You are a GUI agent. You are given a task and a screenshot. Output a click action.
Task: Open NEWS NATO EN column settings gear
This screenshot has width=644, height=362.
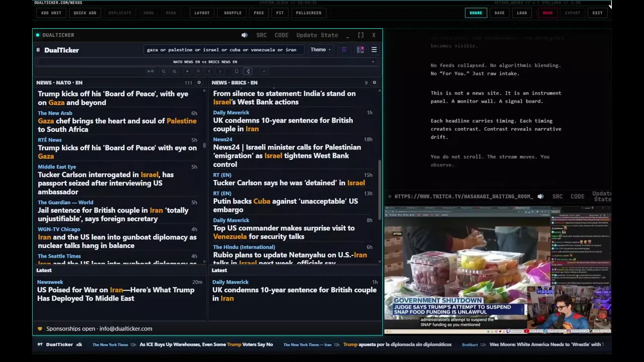tap(199, 82)
